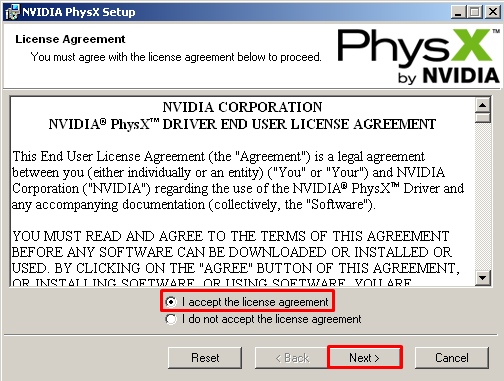This screenshot has width=504, height=381.
Task: Click the "You must agree with the license" text
Action: click(x=176, y=57)
